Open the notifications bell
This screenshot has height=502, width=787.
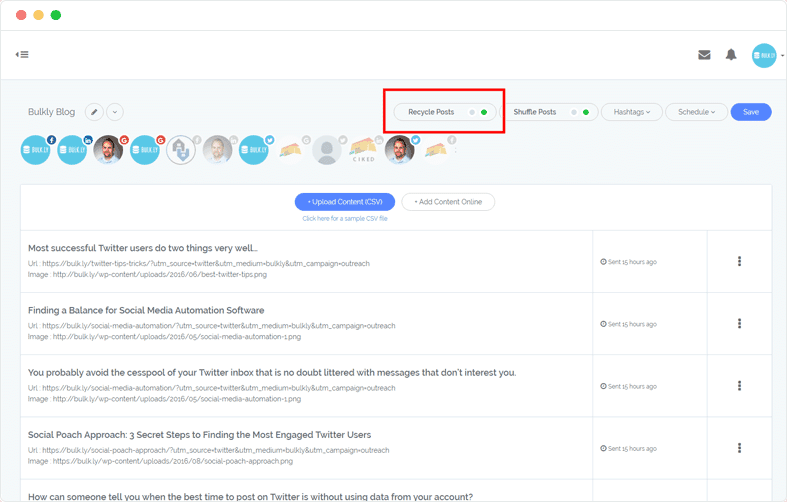[x=731, y=55]
